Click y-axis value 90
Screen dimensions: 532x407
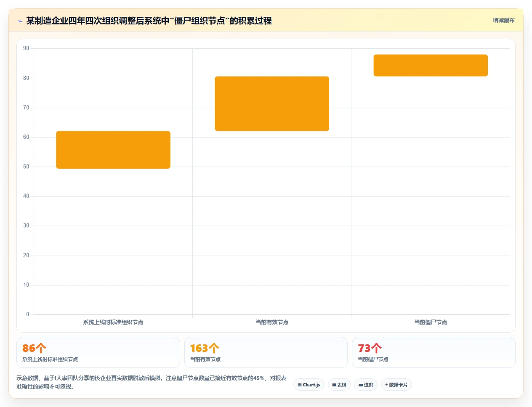tap(26, 48)
